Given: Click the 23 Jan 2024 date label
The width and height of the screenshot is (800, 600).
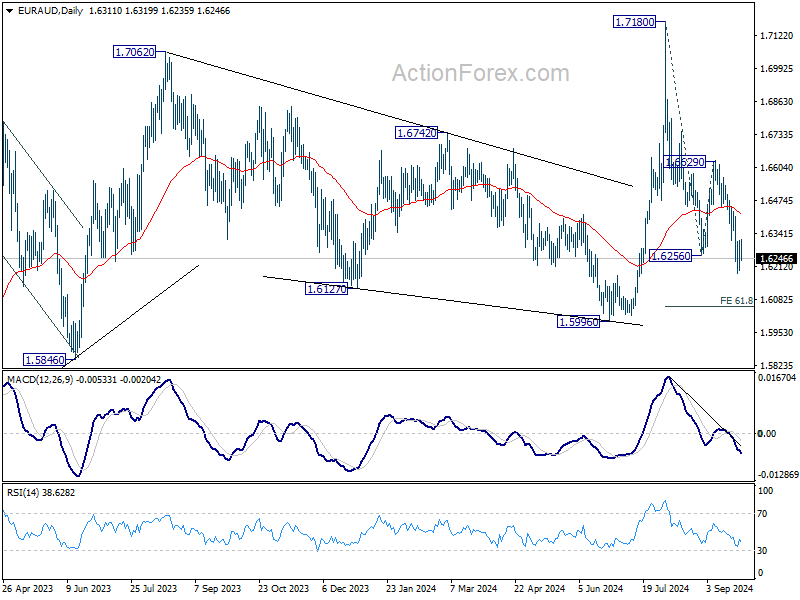Looking at the screenshot, I should pos(411,588).
